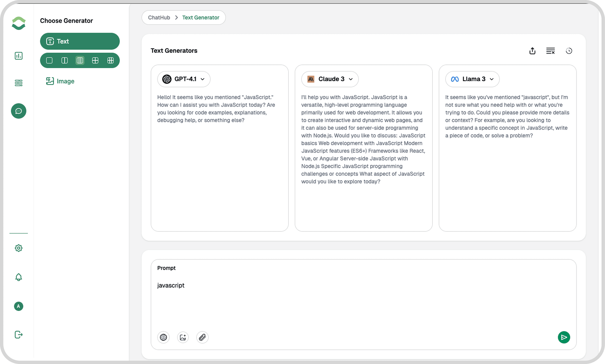Screen dimensions: 605x364
Task: Open generation history via the clock icon
Action: pyautogui.click(x=569, y=50)
